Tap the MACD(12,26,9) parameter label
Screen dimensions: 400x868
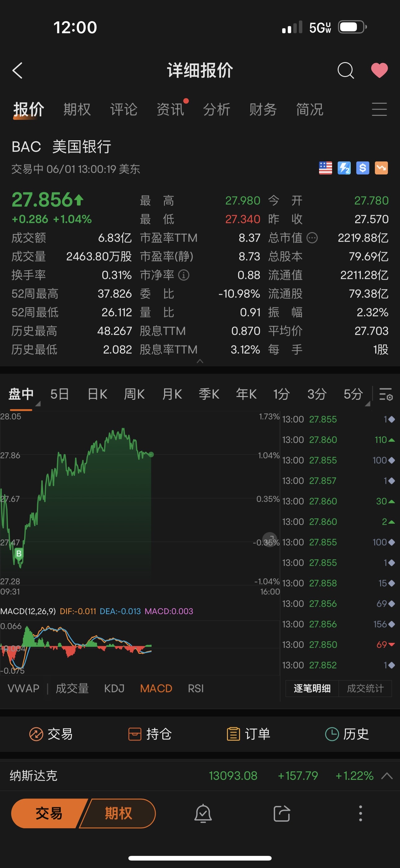[x=28, y=611]
